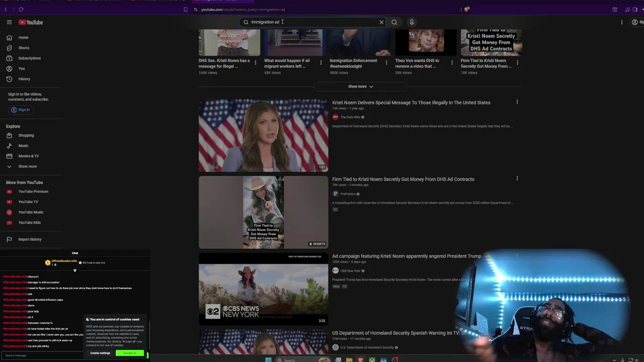Click the Brave shield icon in address bar
The height and width of the screenshot is (362, 644).
click(467, 9)
